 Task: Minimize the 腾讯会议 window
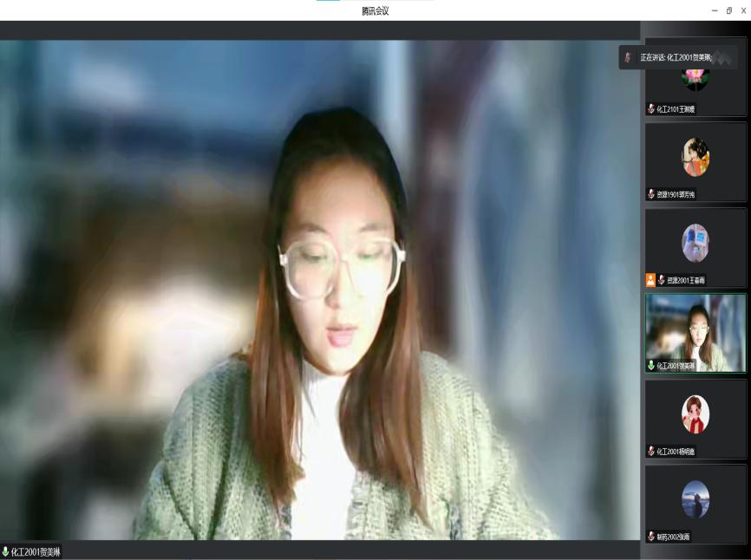click(x=715, y=10)
